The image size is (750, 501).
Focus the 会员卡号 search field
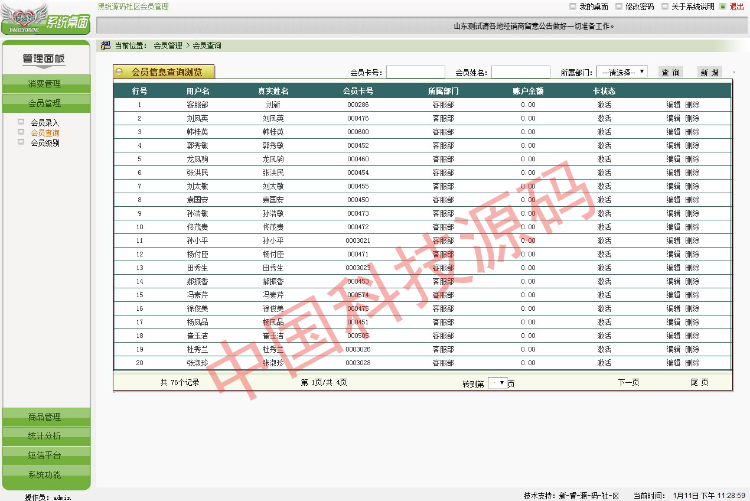point(415,72)
